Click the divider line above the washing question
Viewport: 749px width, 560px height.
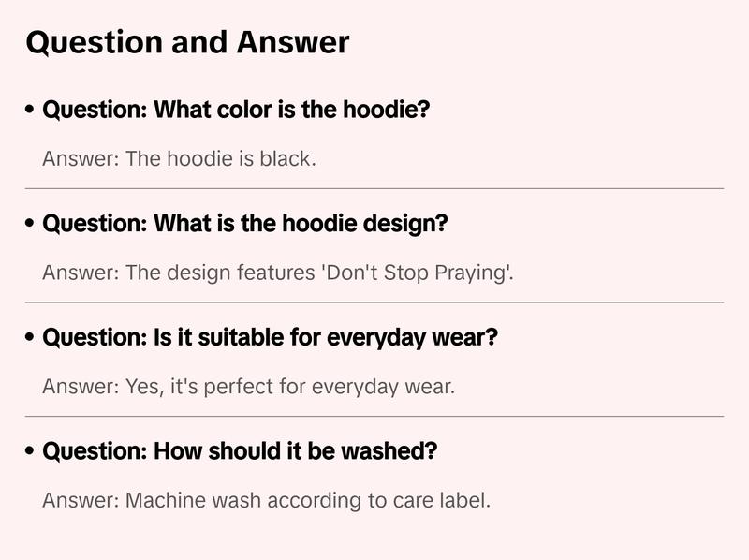[x=374, y=416]
